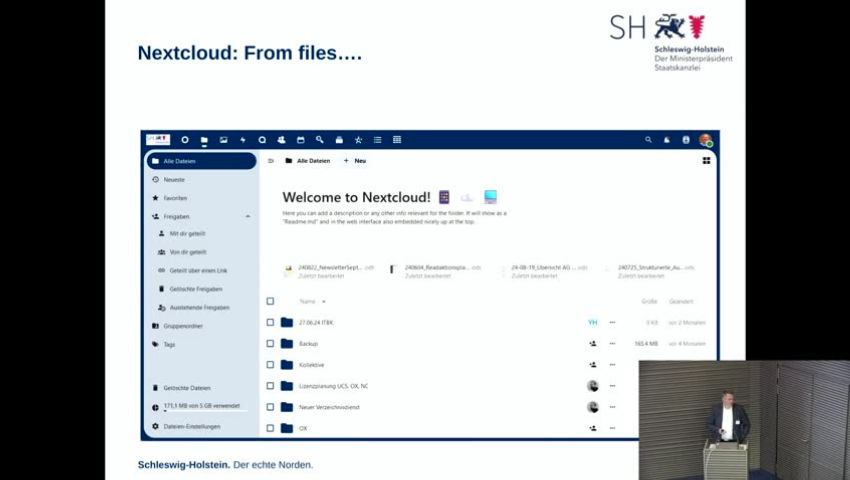Viewport: 850px width, 480px height.
Task: Toggle the select-all checkbox in header
Action: pos(270,301)
